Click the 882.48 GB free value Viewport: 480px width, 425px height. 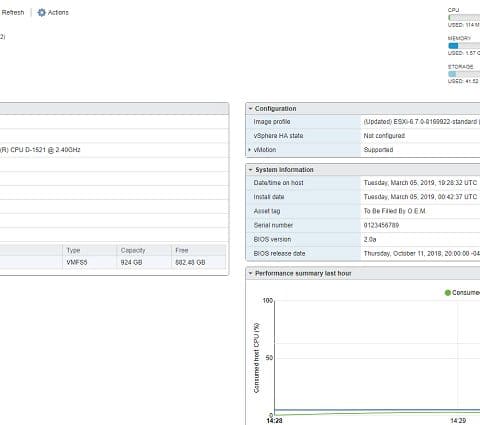tap(190, 262)
